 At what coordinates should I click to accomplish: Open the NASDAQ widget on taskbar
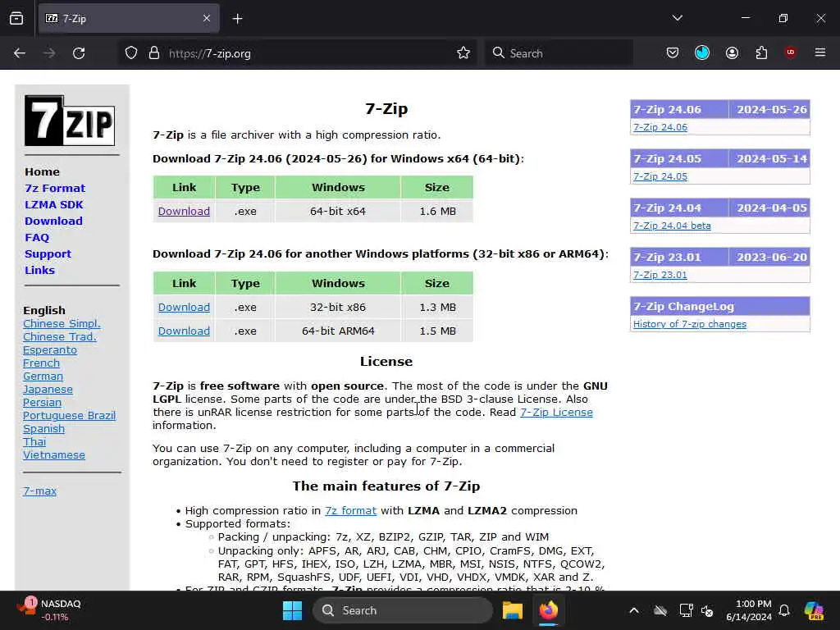point(49,610)
